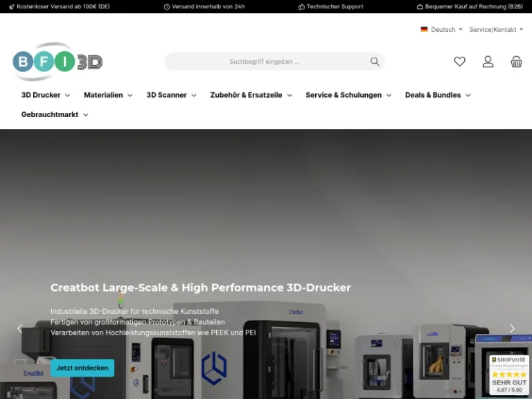This screenshot has height=399, width=532.
Task: Expand the Service/Kontakt dropdown
Action: click(x=496, y=30)
